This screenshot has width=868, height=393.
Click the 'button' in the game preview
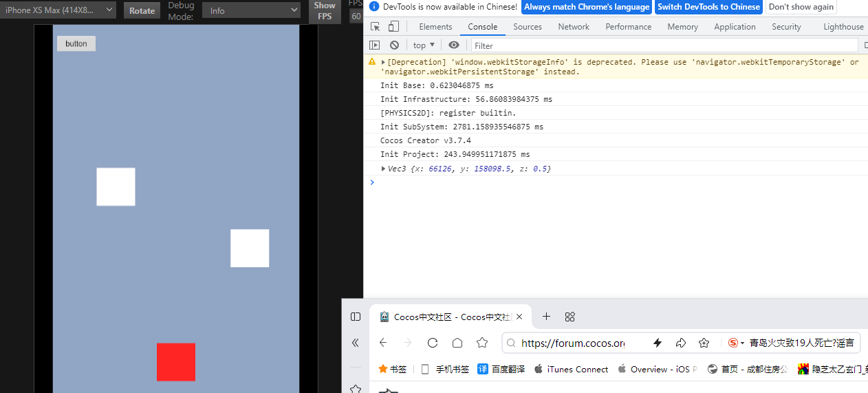point(76,43)
